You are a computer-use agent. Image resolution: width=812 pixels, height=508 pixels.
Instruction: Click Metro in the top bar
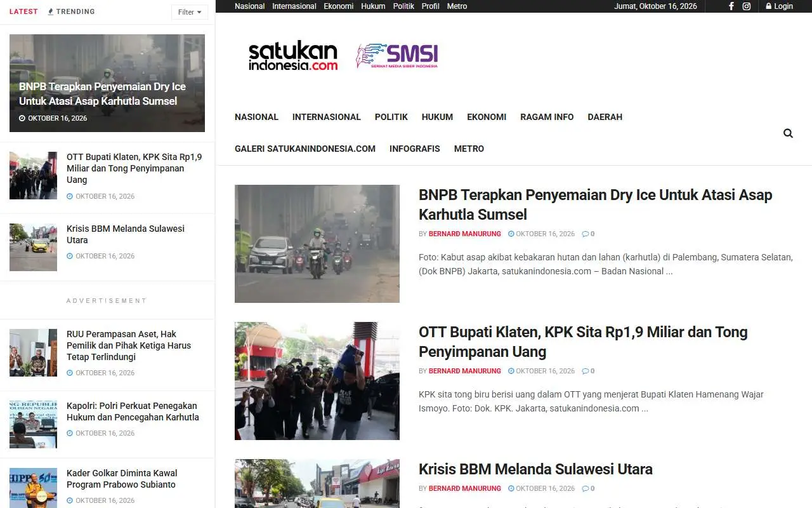click(457, 6)
